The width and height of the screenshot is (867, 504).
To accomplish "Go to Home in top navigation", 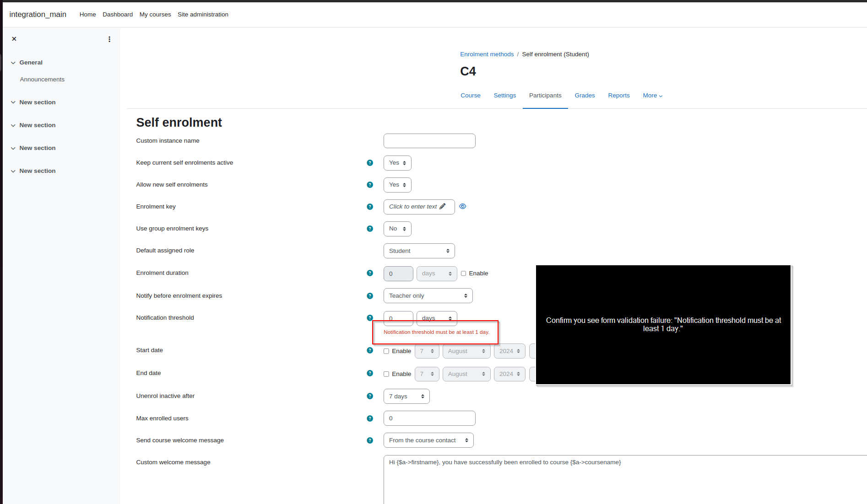I will (87, 15).
